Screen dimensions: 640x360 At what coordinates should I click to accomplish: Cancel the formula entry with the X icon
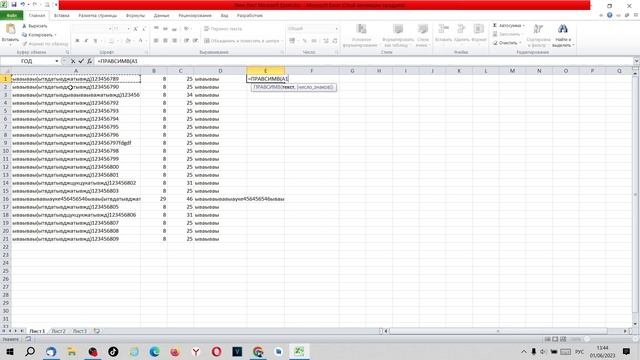point(73,61)
